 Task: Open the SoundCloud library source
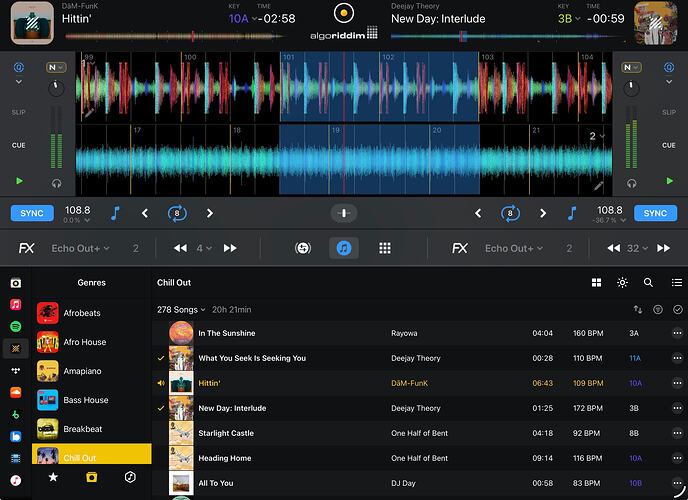point(16,392)
